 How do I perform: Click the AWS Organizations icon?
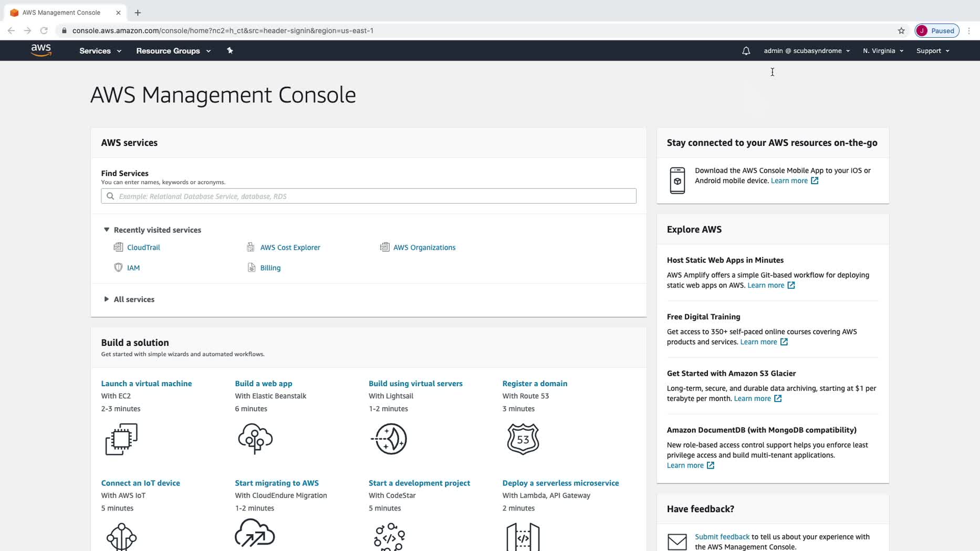pyautogui.click(x=384, y=247)
